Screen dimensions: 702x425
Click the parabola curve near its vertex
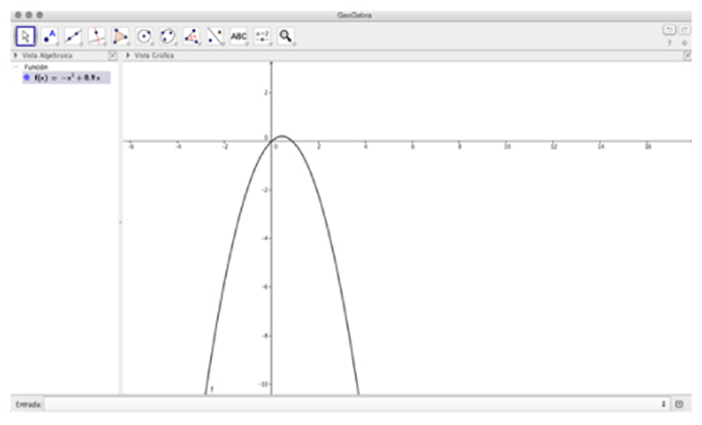[283, 136]
